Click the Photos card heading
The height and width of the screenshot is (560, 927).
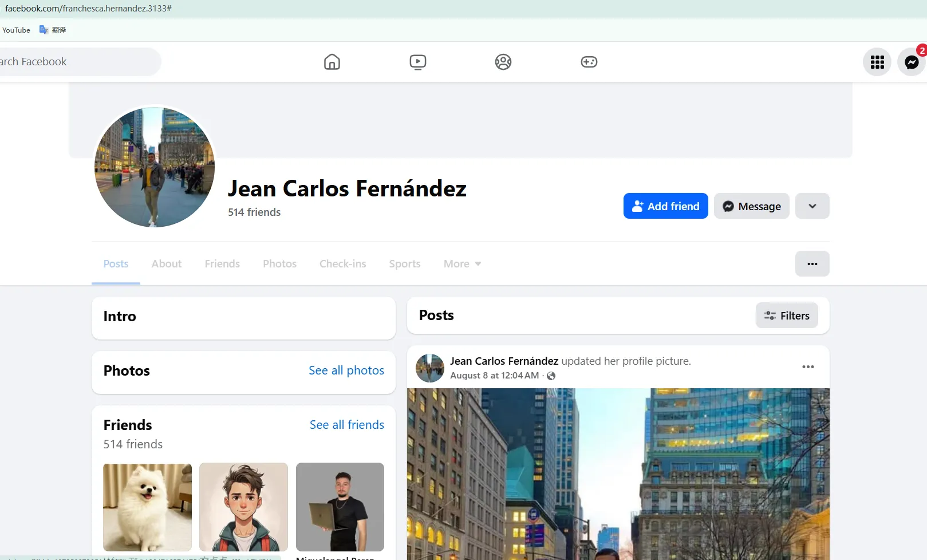click(x=127, y=370)
